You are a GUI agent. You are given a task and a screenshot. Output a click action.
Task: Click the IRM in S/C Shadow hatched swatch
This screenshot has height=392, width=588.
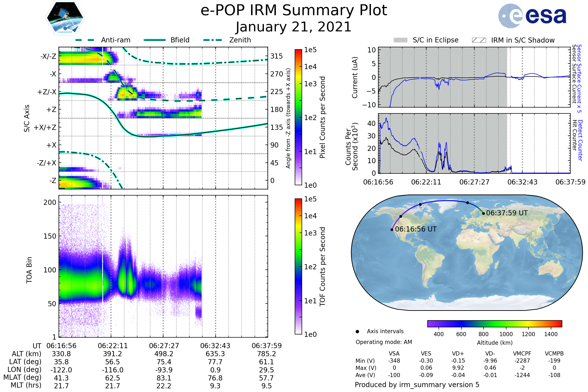(x=479, y=40)
